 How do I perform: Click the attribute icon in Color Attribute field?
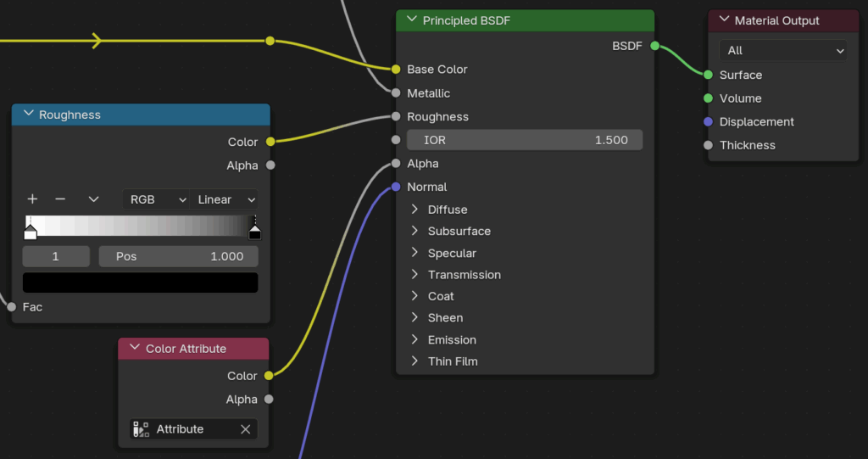pyautogui.click(x=142, y=429)
